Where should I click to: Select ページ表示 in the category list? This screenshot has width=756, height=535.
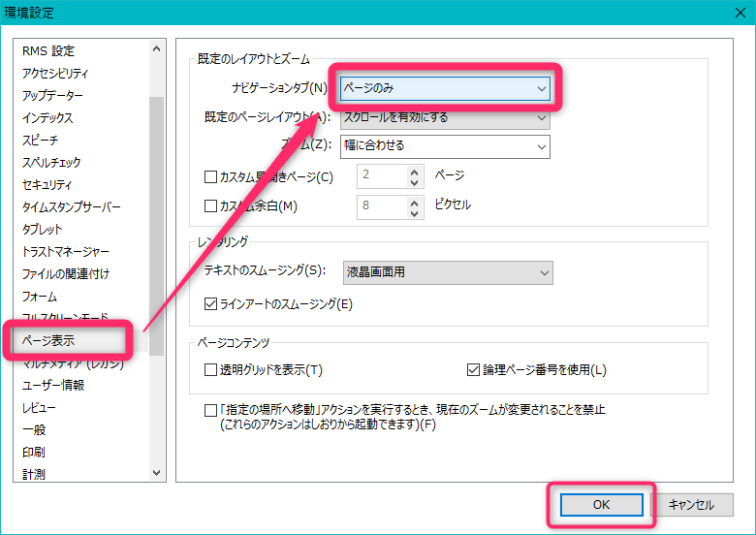[48, 341]
